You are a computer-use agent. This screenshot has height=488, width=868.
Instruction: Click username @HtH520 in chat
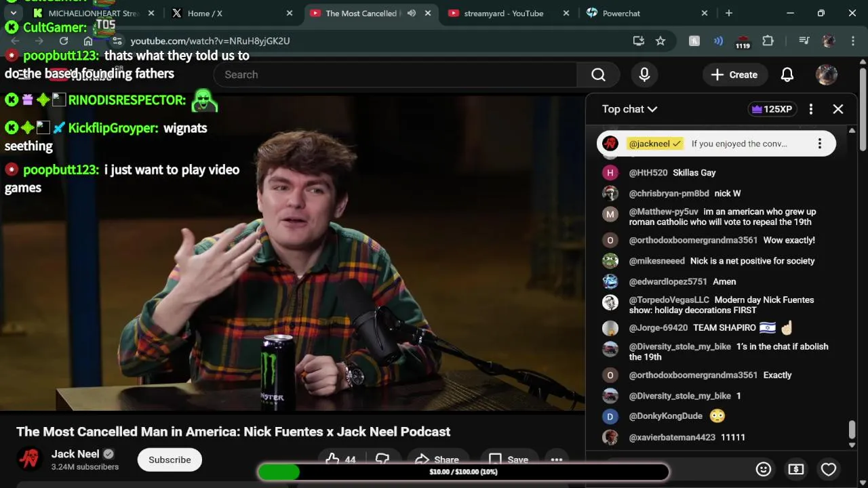[x=648, y=173]
